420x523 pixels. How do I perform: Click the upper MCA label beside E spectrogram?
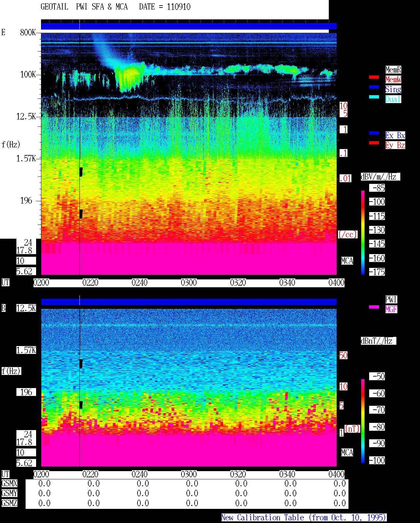click(347, 261)
